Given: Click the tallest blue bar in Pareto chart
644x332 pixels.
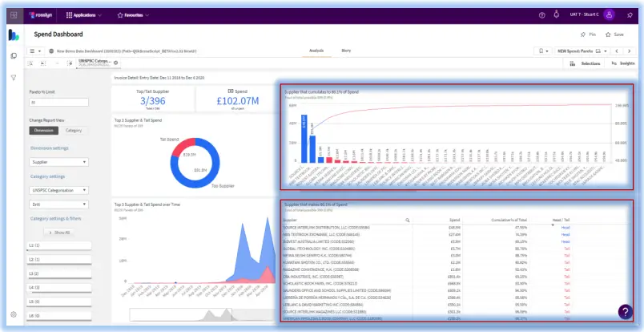Looking at the screenshot, I should (x=304, y=139).
